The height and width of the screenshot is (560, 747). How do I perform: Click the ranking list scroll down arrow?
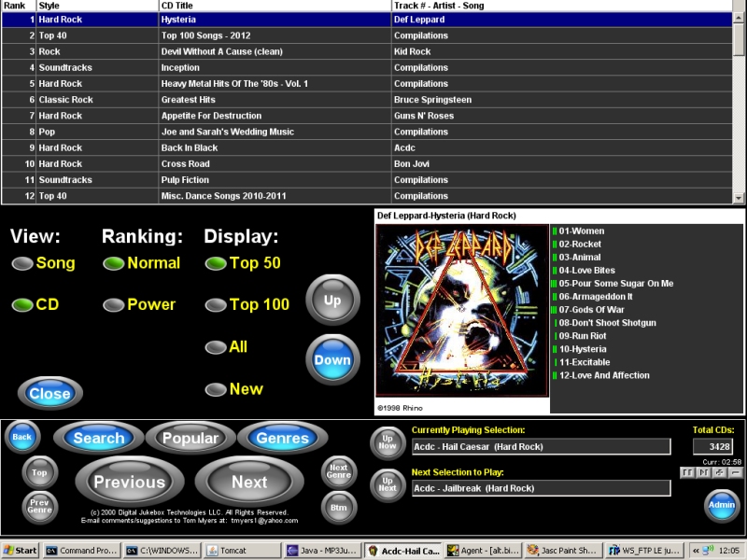(739, 198)
